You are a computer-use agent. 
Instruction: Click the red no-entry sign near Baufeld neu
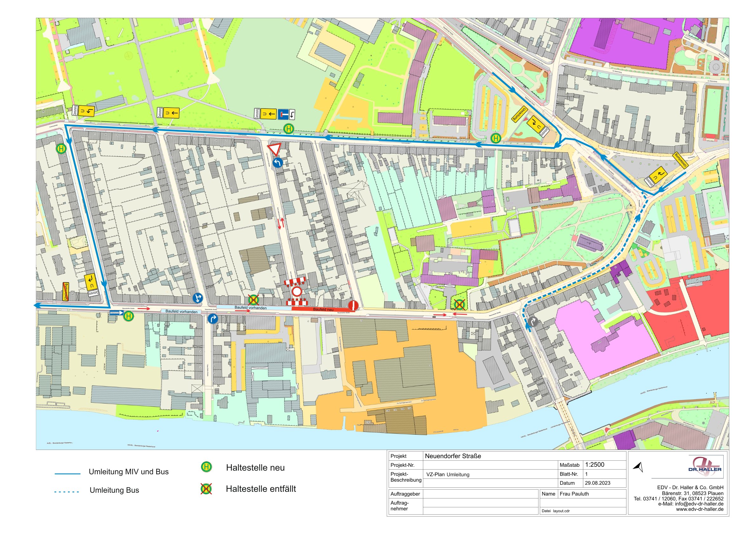pyautogui.click(x=353, y=305)
